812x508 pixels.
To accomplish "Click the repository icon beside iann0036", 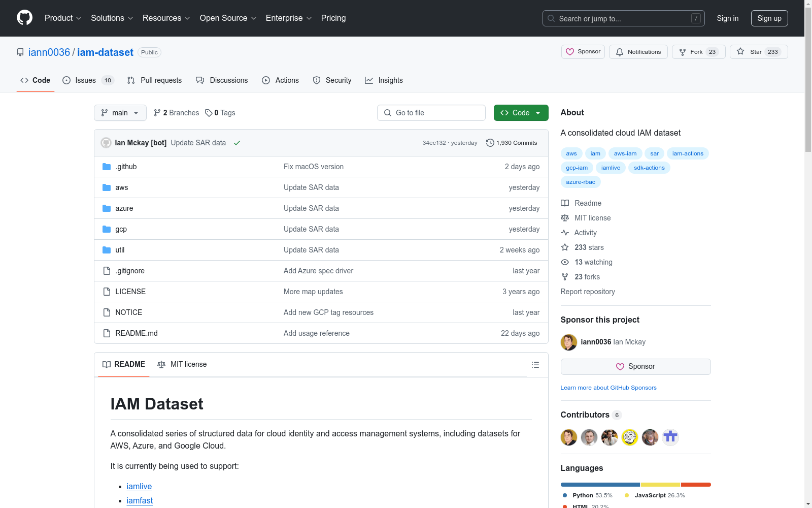I will (20, 52).
